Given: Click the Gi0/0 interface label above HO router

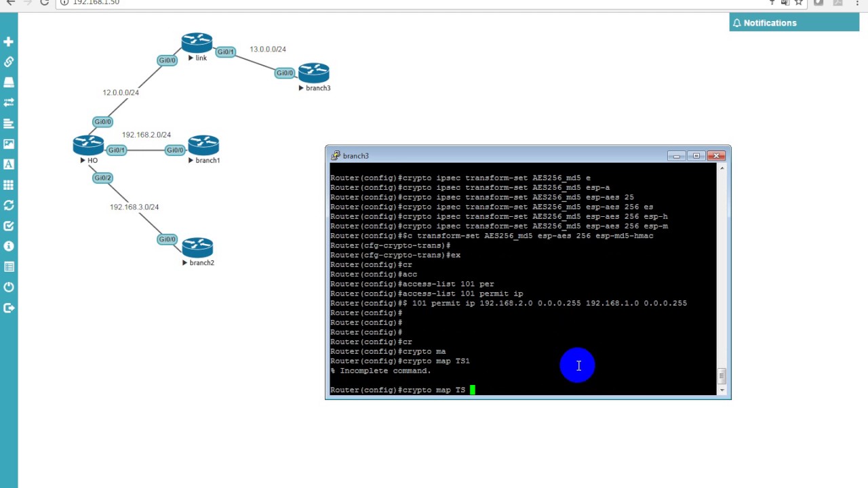Looking at the screenshot, I should [x=102, y=122].
